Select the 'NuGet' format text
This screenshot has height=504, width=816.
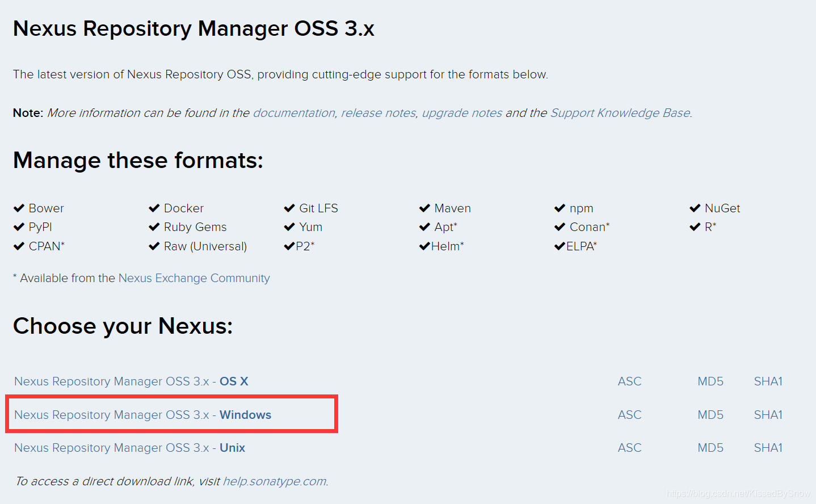click(x=722, y=208)
